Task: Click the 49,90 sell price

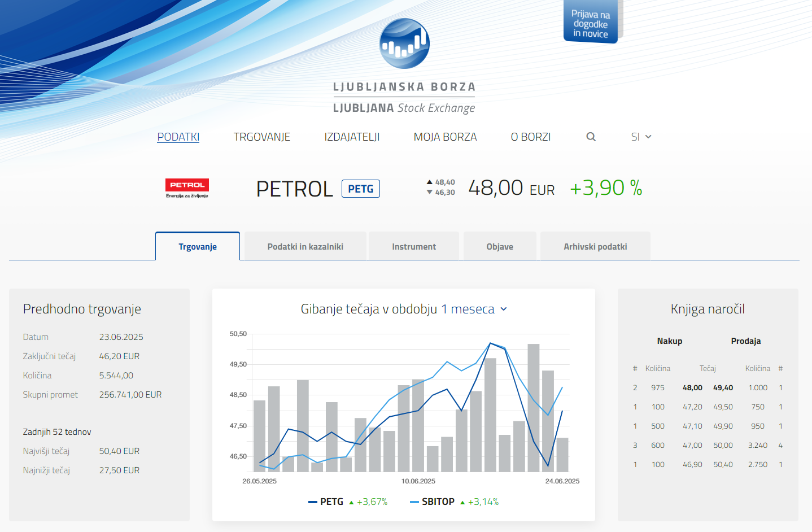Action: point(723,426)
